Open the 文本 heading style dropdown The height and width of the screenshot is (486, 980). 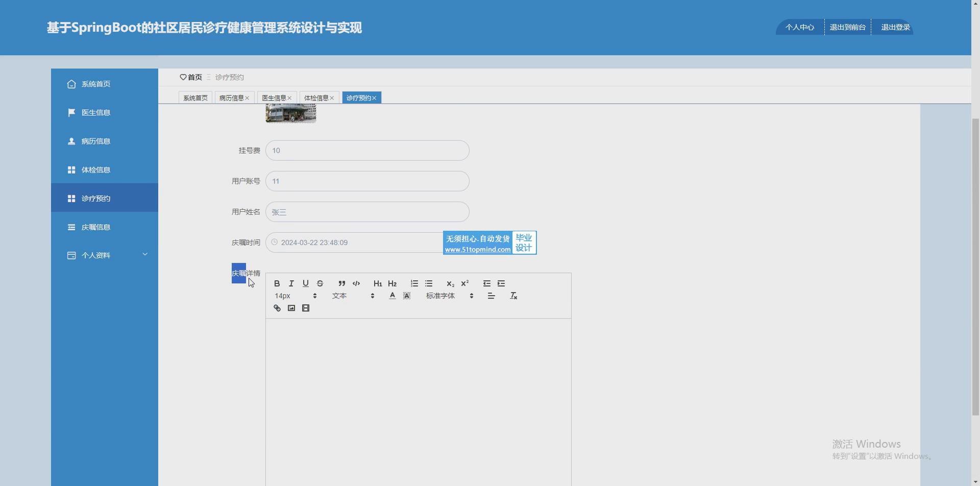point(353,296)
